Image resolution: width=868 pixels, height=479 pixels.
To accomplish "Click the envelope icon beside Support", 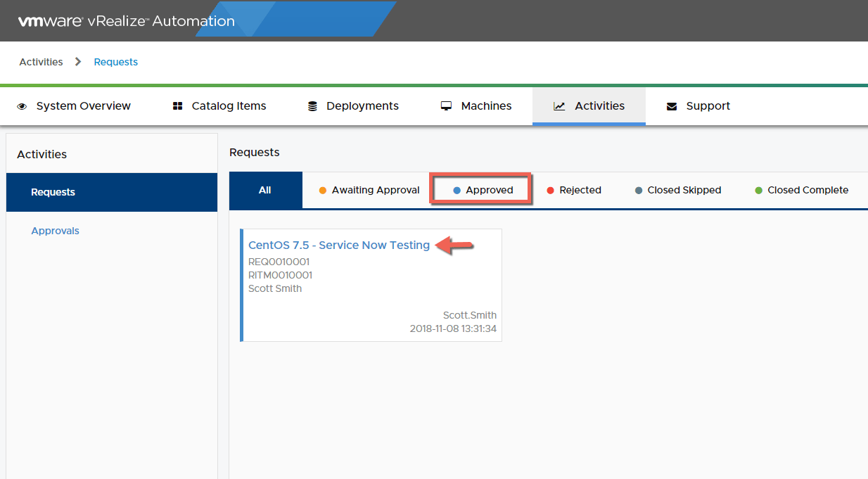I will (672, 106).
